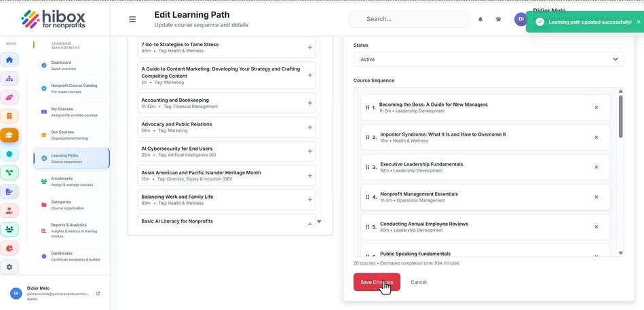
Task: Open the notifications bell icon
Action: [x=480, y=19]
